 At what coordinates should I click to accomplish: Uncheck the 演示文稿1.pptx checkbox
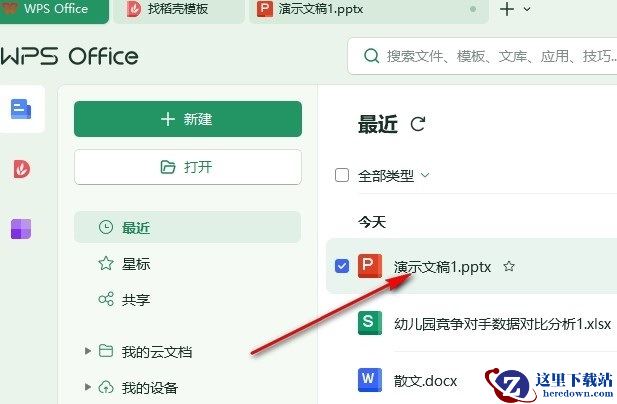pyautogui.click(x=342, y=266)
